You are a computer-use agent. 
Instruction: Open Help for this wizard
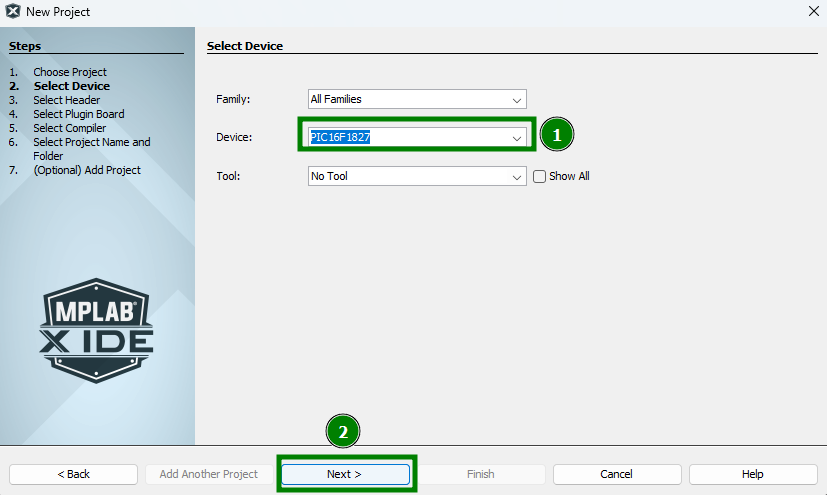pos(753,474)
